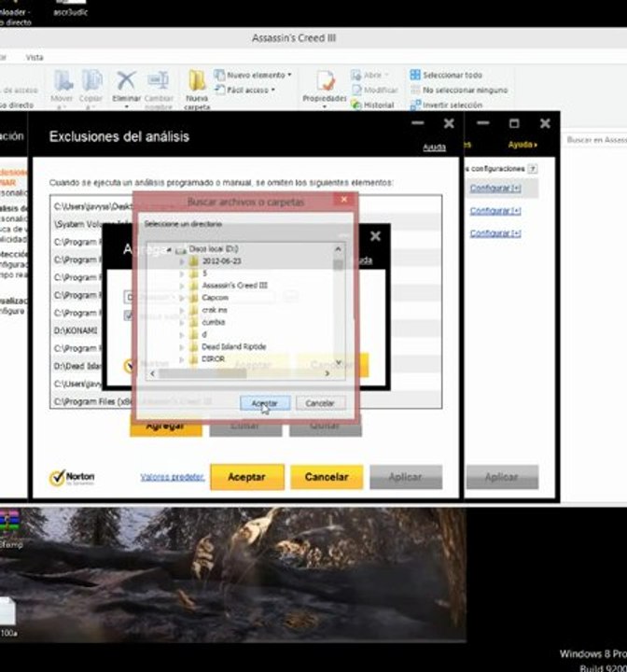
Task: Click the folder tree scroll-up arrow
Action: pos(338,249)
